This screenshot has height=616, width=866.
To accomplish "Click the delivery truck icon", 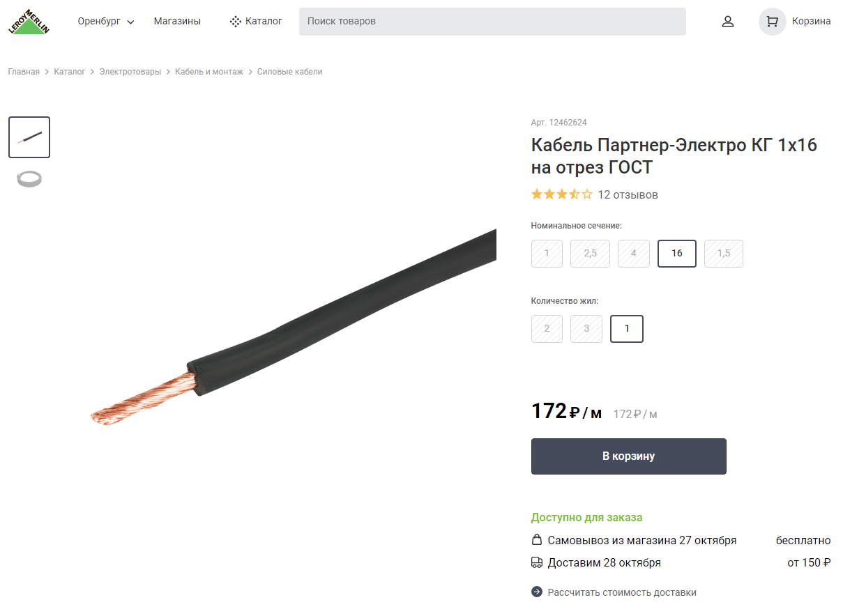I will click(537, 562).
